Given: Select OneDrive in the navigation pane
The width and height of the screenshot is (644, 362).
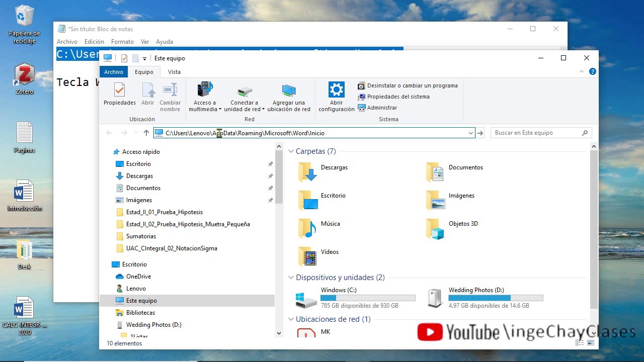Looking at the screenshot, I should tap(138, 277).
